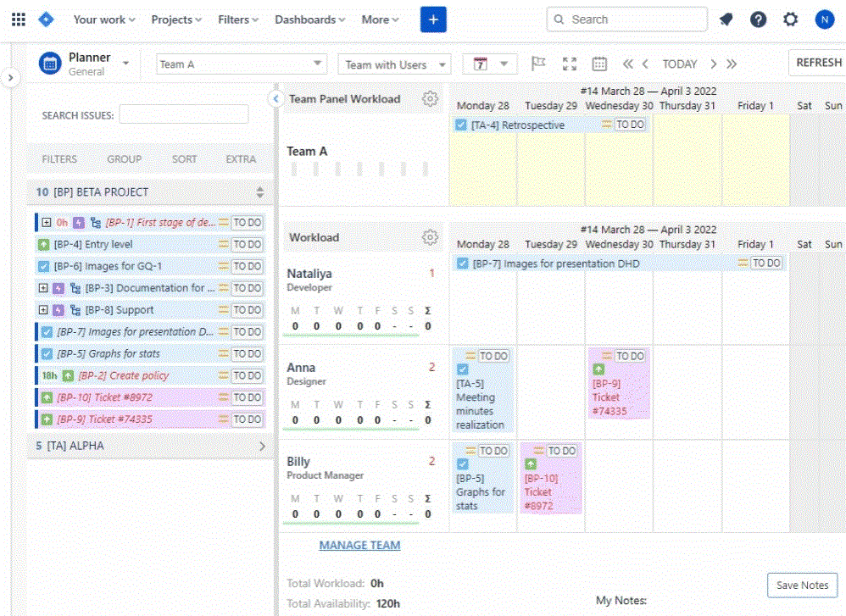
Task: Go to next period single right arrow
Action: tap(713, 64)
